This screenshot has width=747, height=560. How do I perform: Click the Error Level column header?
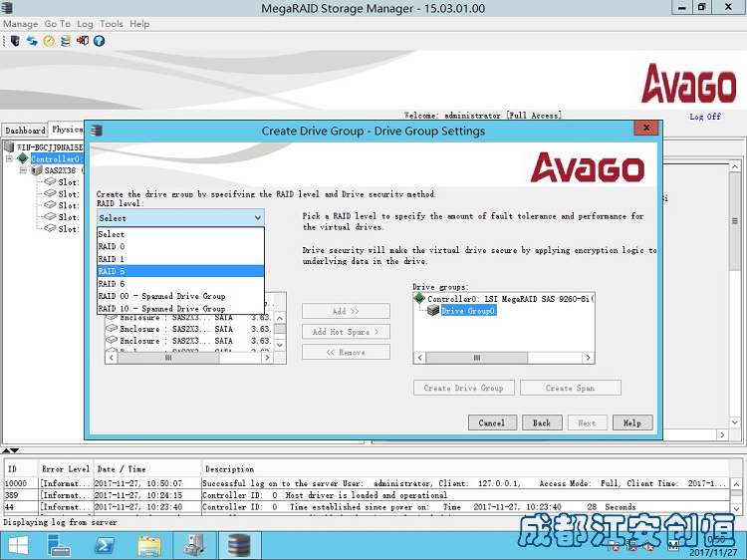pyautogui.click(x=66, y=469)
